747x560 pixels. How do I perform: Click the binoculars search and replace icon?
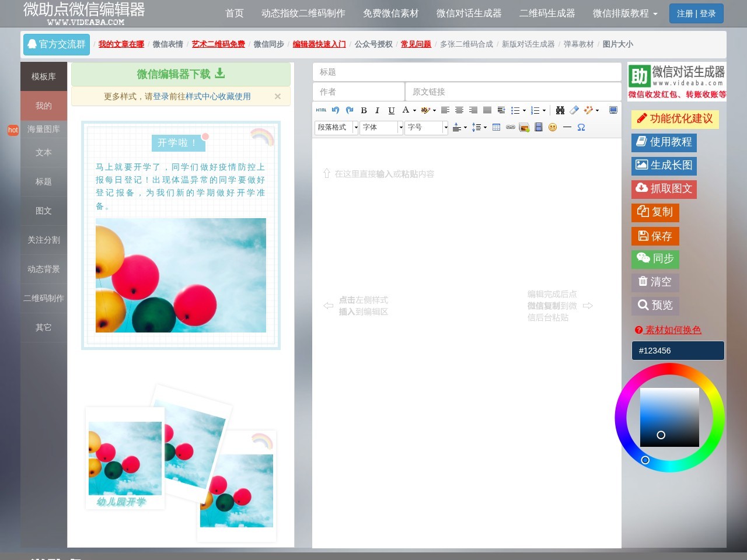560,110
